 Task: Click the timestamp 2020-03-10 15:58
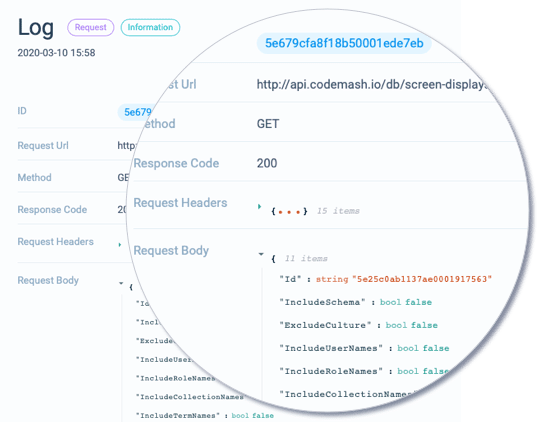click(57, 53)
